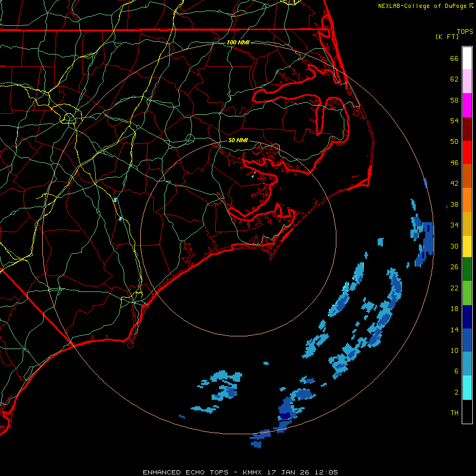Screen dimensions: 476x476
Task: Click the 12:05 timestamp in the caption
Action: [326, 472]
